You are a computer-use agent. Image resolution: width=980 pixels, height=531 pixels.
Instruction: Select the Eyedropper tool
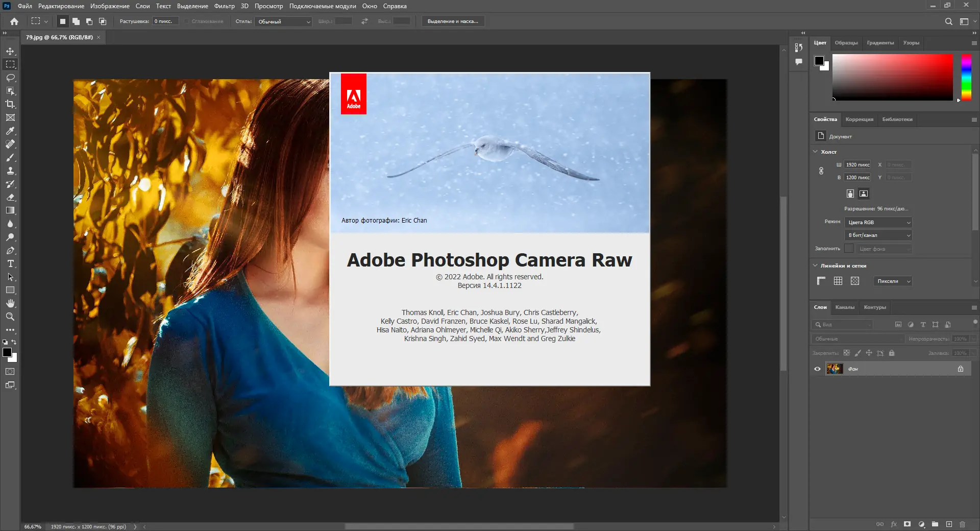tap(10, 131)
